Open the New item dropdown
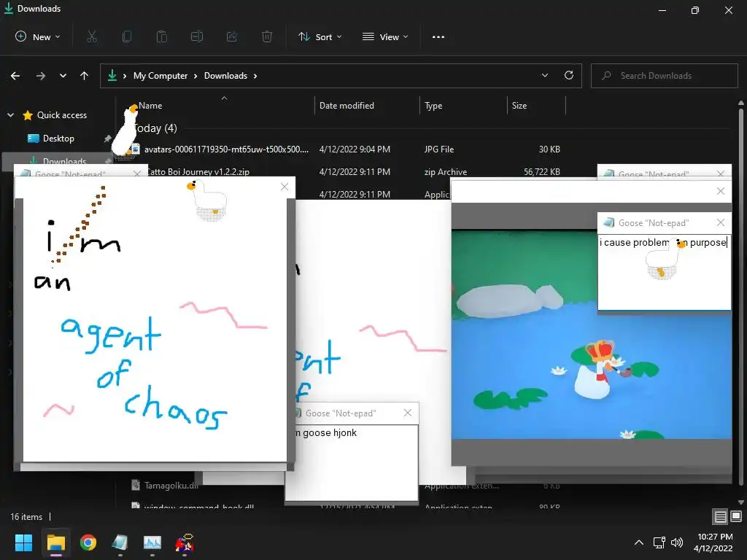747x560 pixels. 38,36
